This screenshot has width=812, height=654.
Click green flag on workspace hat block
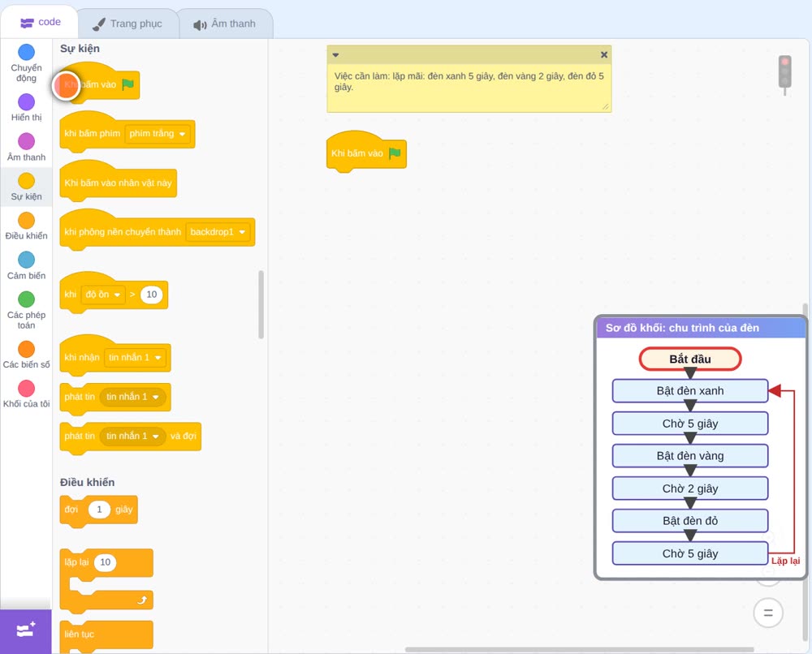tap(395, 153)
